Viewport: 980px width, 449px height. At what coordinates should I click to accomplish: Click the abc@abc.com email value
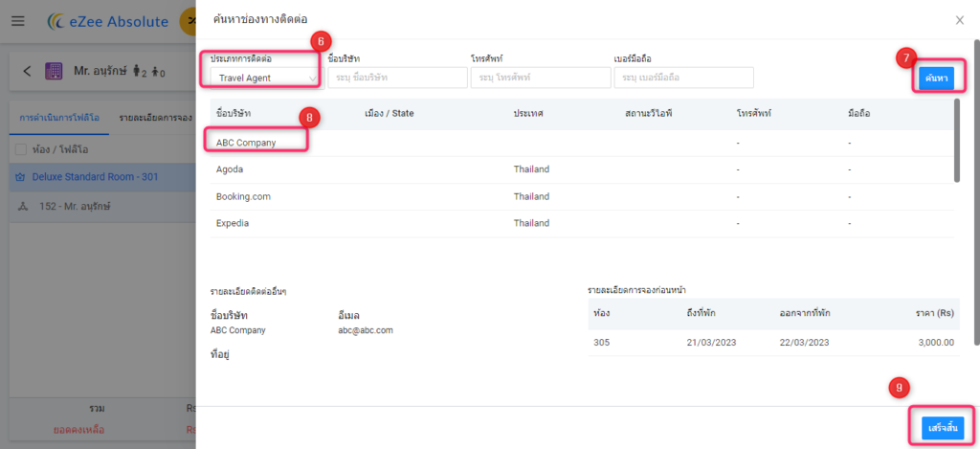click(x=365, y=331)
